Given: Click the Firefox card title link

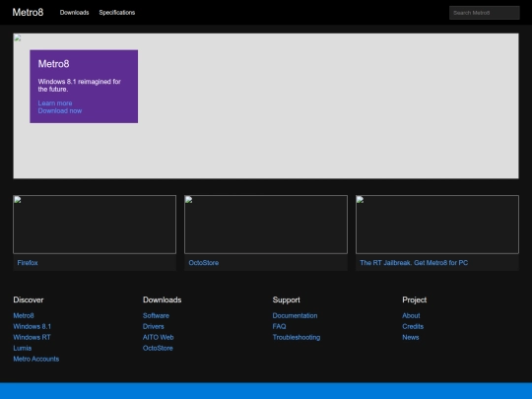Looking at the screenshot, I should (x=28, y=263).
